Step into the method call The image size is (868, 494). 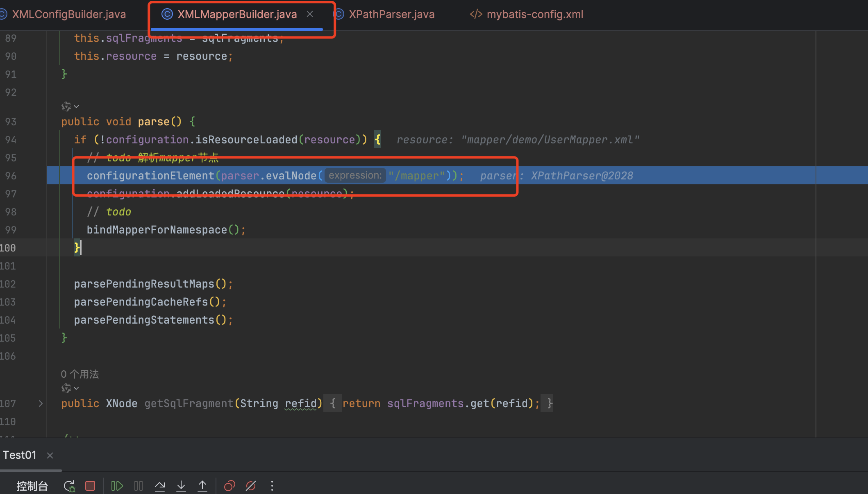click(x=181, y=486)
